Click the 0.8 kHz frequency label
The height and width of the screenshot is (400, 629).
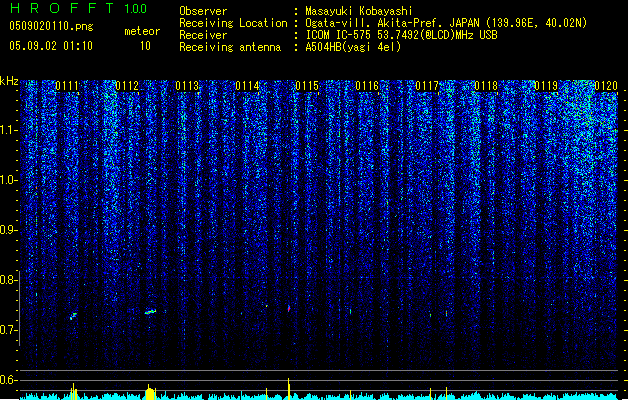(9, 280)
